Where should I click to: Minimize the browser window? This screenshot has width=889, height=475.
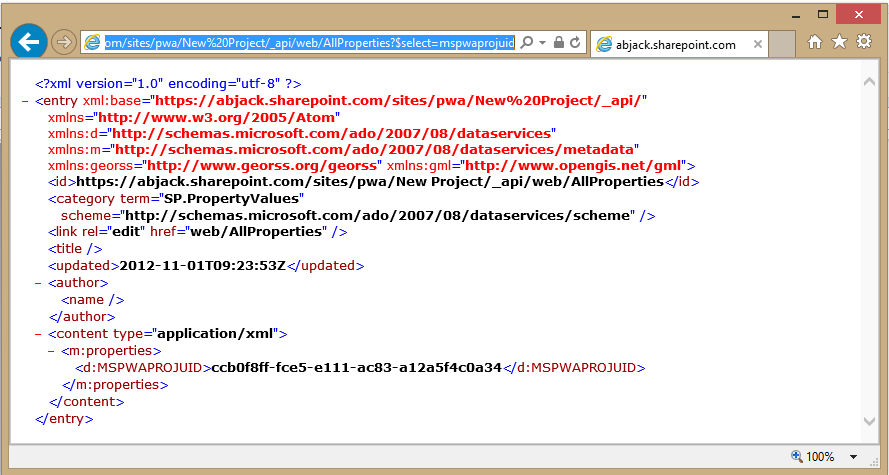click(x=797, y=15)
